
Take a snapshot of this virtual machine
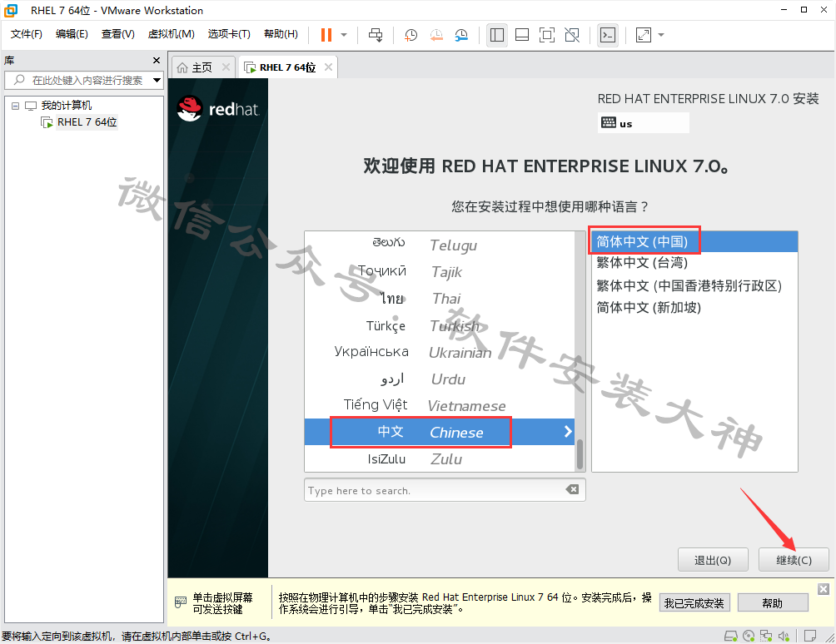pyautogui.click(x=411, y=35)
